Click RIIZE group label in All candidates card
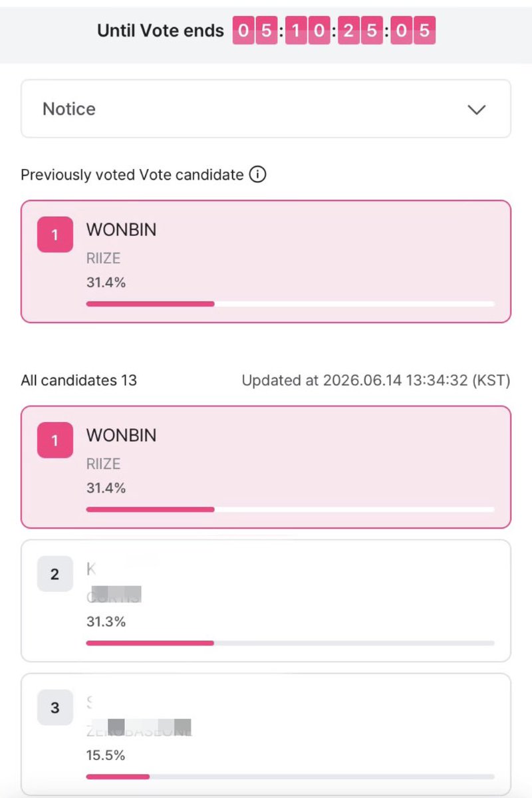 103,464
